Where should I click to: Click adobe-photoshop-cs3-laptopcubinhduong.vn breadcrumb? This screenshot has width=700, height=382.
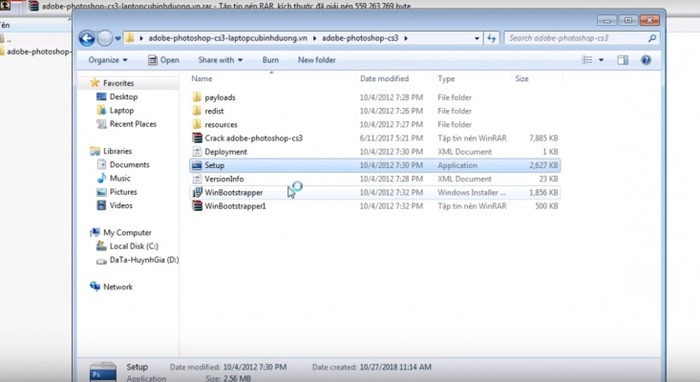click(x=228, y=38)
